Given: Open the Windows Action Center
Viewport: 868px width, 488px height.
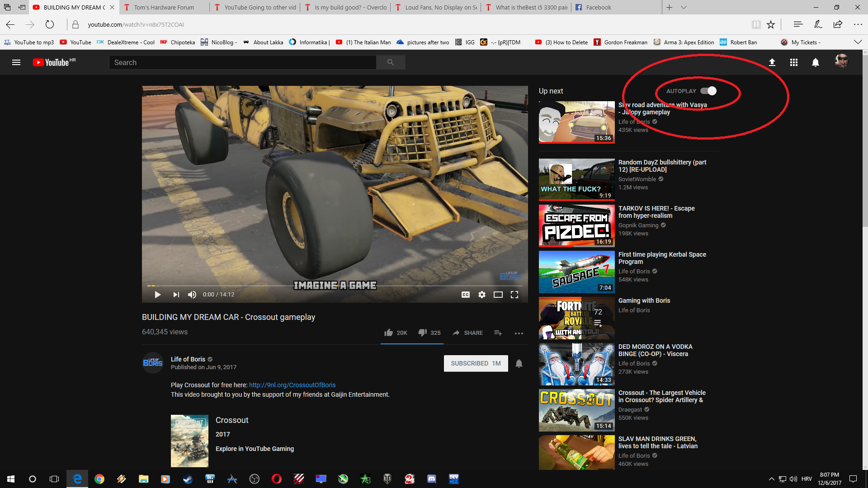Looking at the screenshot, I should click(x=853, y=479).
